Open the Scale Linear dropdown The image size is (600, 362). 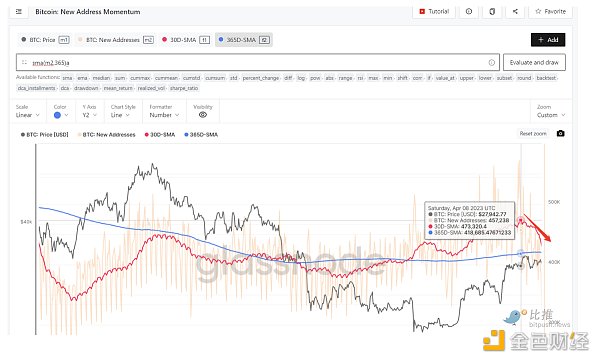click(28, 115)
